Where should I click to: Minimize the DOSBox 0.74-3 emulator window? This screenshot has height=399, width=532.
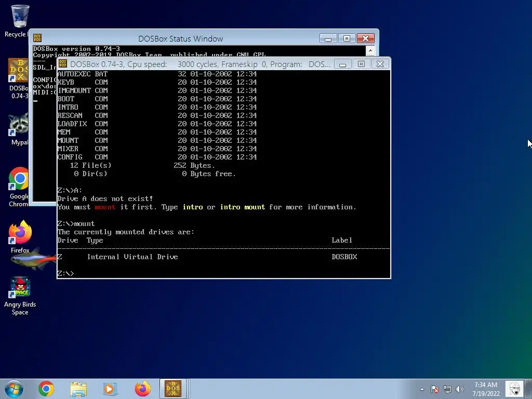point(343,64)
